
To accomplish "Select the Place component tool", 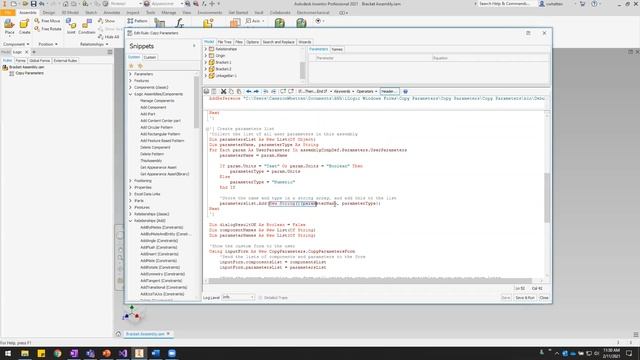I will click(9, 27).
